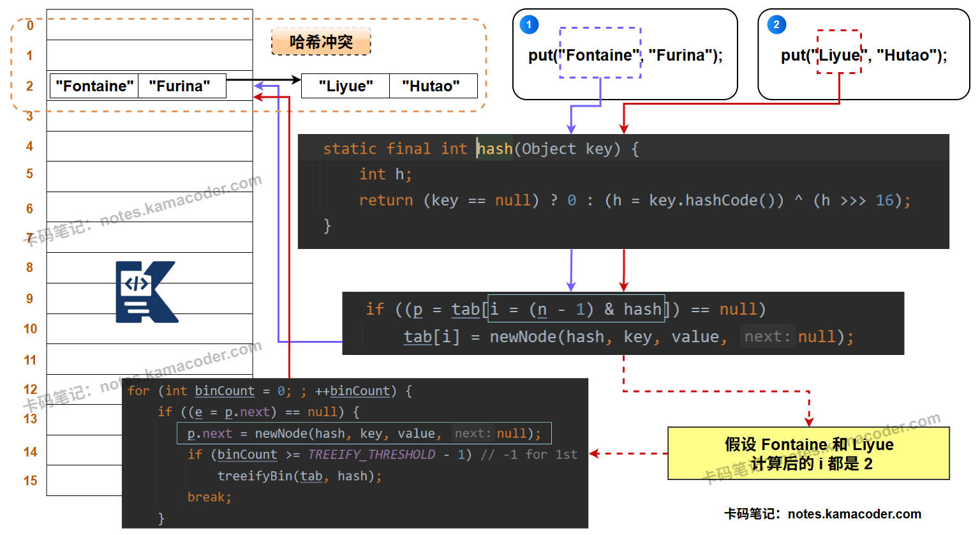
Task: Click the yellow note box about Fontaine and Liyue
Action: click(808, 453)
